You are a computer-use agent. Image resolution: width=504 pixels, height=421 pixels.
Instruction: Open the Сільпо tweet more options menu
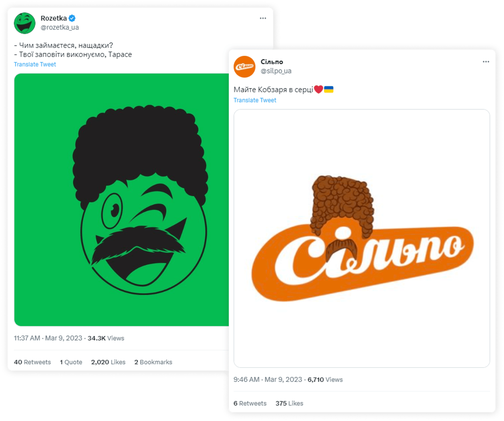tap(486, 62)
